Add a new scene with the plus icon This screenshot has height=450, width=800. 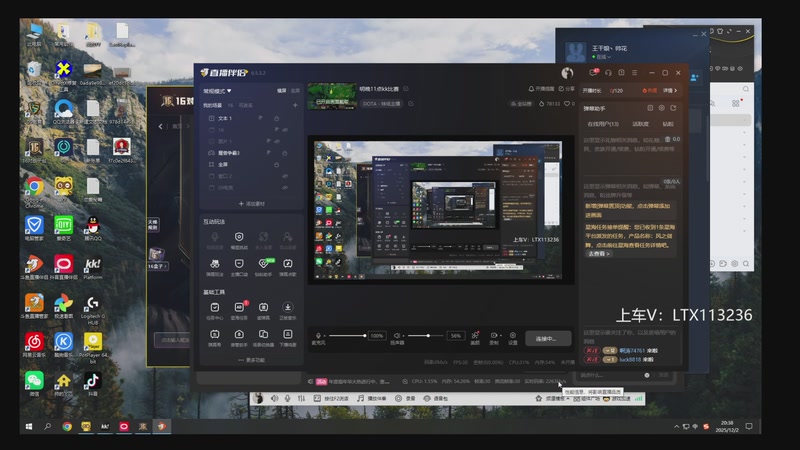click(x=295, y=105)
